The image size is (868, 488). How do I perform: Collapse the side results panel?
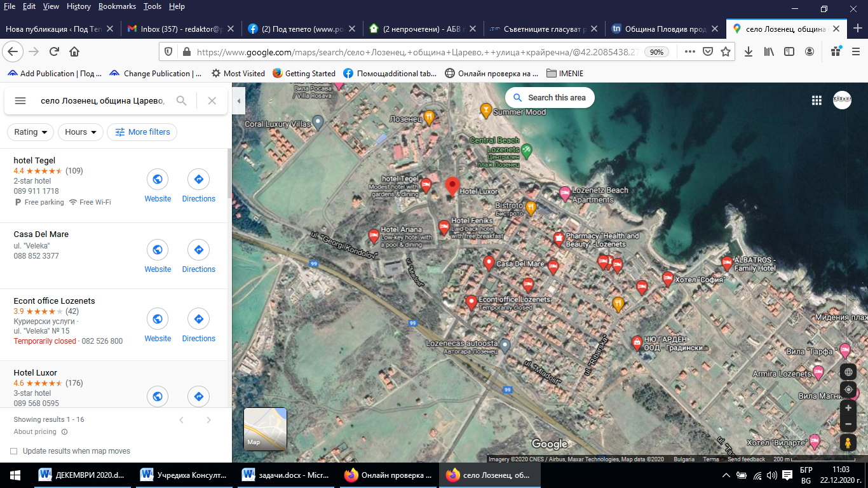tap(240, 101)
